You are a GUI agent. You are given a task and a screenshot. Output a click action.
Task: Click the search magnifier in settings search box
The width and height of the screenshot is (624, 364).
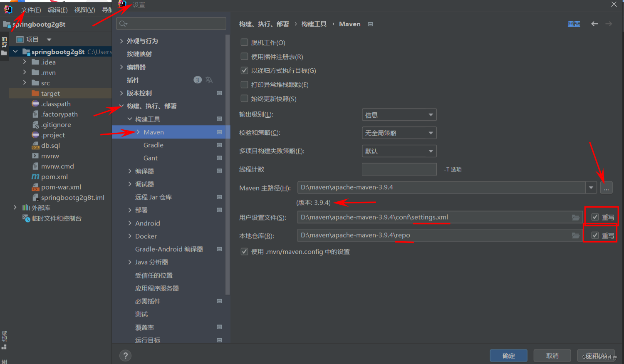(123, 24)
